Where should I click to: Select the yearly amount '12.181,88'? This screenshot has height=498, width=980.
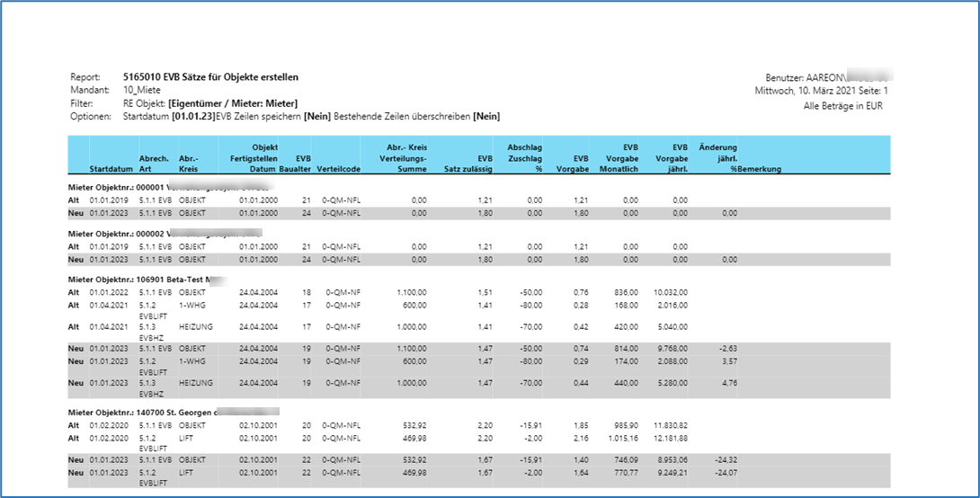pyautogui.click(x=670, y=438)
